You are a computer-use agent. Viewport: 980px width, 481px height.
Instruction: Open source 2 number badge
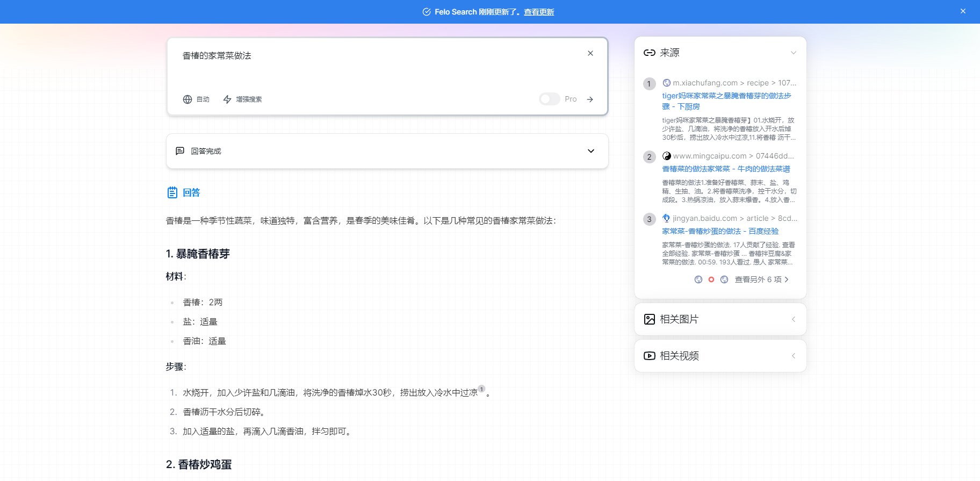(649, 157)
